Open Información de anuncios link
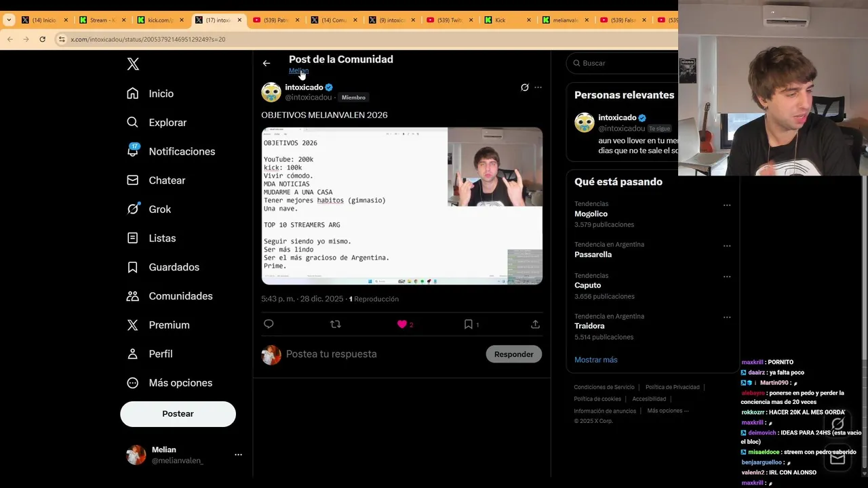This screenshot has width=868, height=488. tap(605, 411)
